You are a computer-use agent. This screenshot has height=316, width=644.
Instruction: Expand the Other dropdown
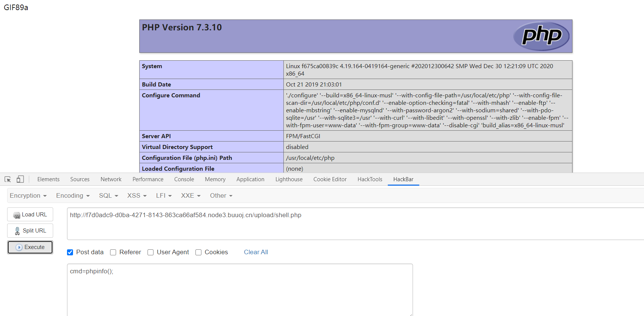[221, 195]
